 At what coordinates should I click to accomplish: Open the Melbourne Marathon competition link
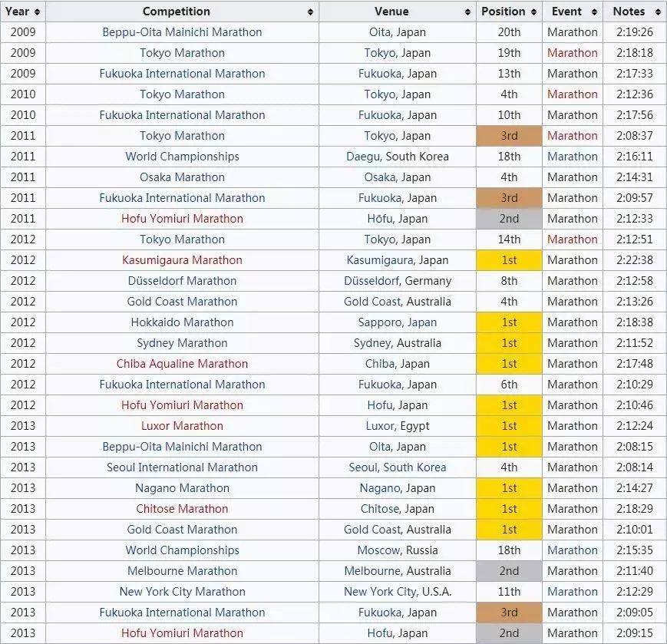[182, 571]
